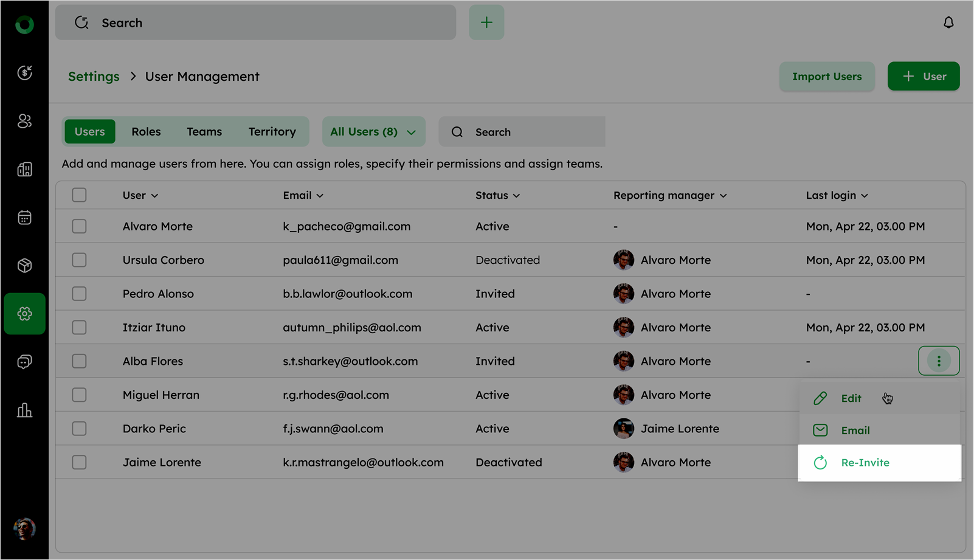Expand the All Users (8) filter dropdown
Image resolution: width=974 pixels, height=560 pixels.
pos(373,132)
